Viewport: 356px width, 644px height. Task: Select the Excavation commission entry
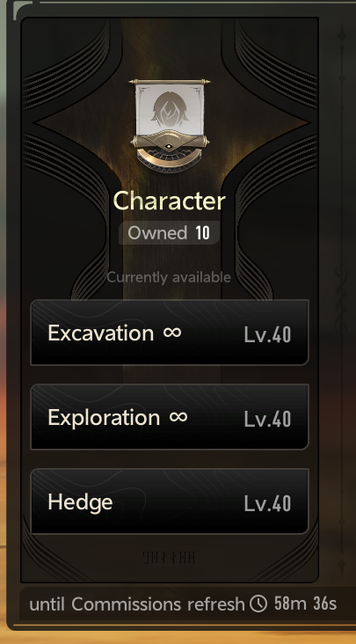tap(170, 333)
